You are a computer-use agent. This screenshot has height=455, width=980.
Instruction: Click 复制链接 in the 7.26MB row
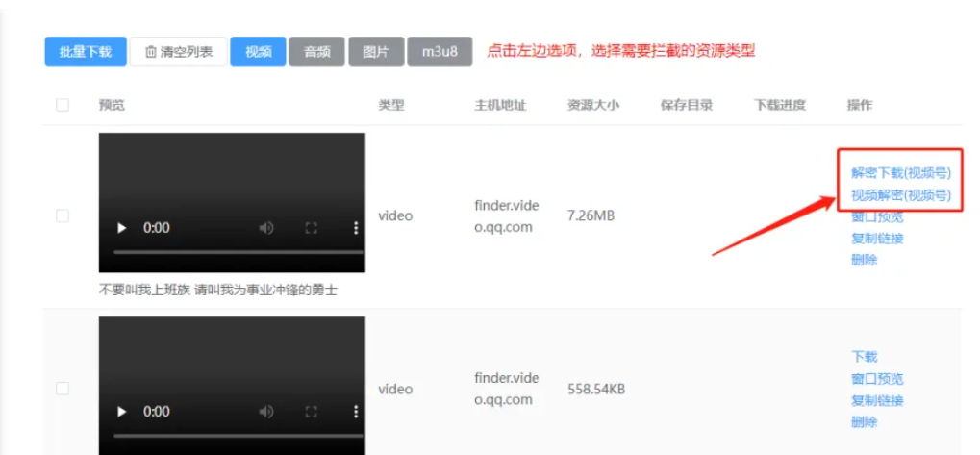(877, 239)
